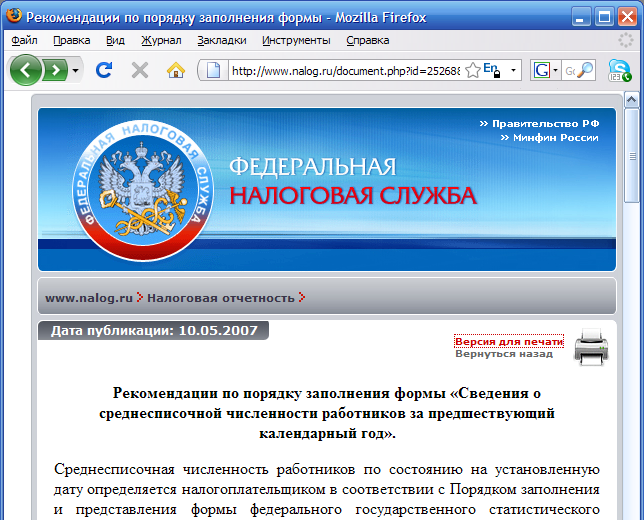Screen dimensions: 644x520
Task: Open the Файл menu
Action: coord(24,40)
